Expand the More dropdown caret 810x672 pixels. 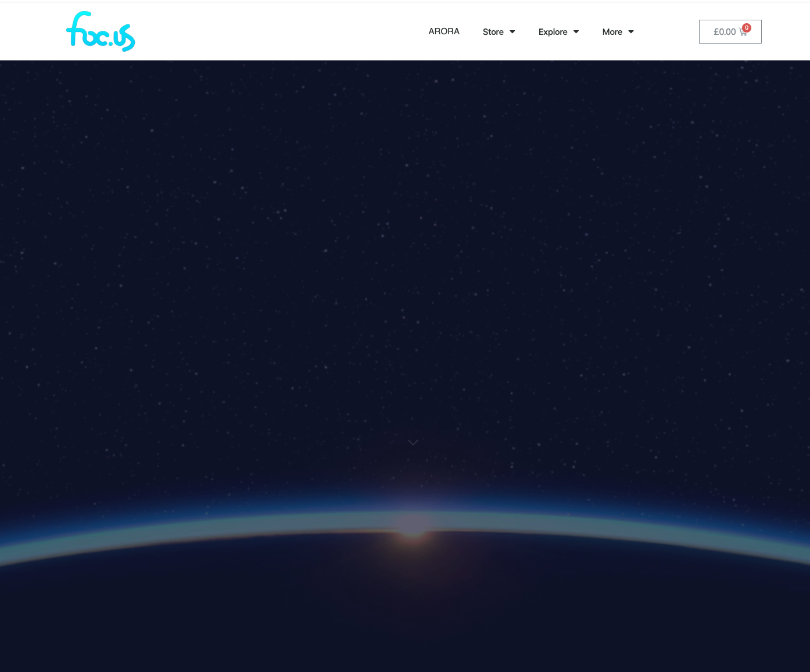point(631,32)
